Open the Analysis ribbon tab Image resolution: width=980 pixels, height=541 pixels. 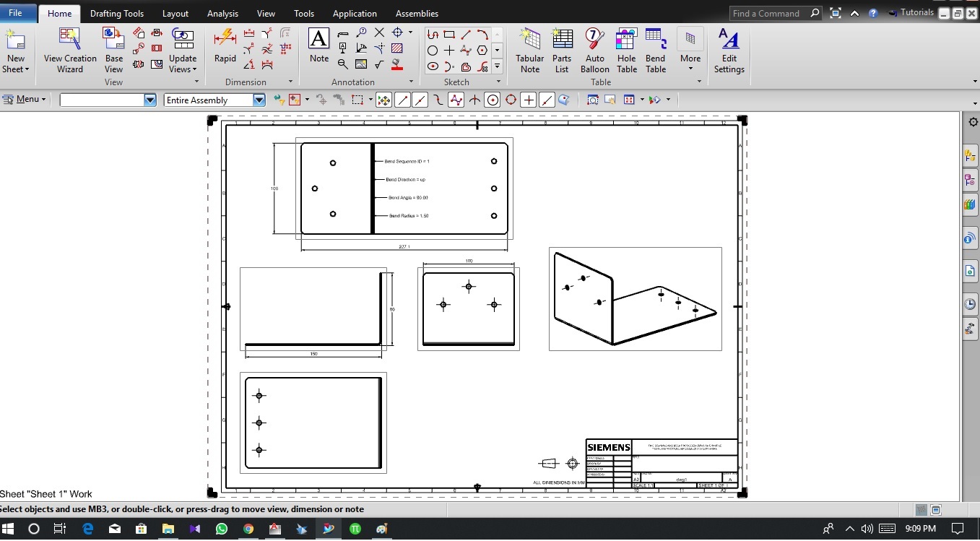pyautogui.click(x=222, y=14)
